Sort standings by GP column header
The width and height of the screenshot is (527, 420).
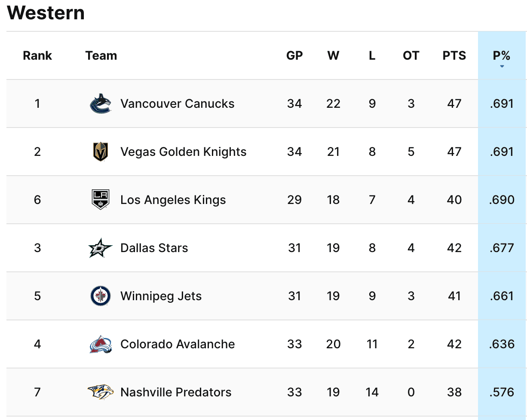[x=294, y=55]
